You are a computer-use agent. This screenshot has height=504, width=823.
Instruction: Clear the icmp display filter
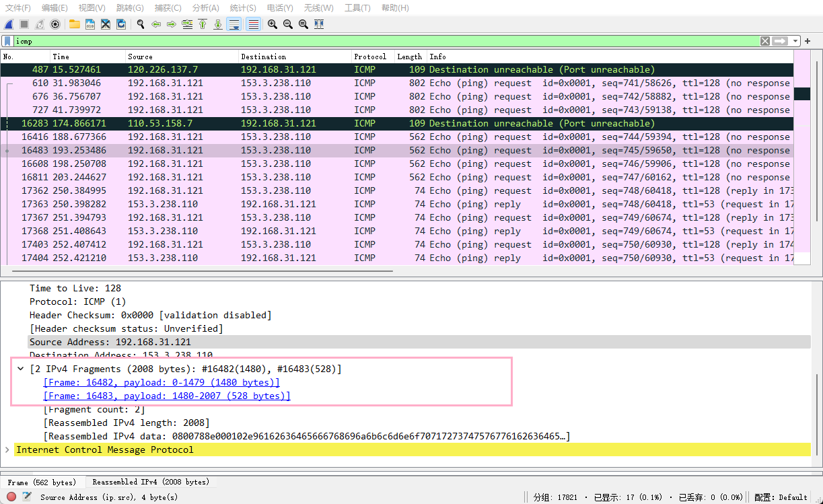[x=765, y=41]
